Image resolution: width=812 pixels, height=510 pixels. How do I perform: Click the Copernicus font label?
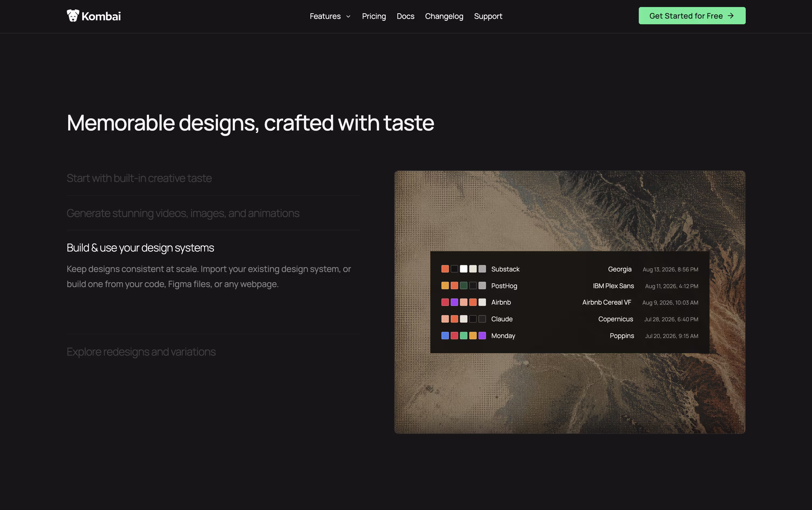616,319
